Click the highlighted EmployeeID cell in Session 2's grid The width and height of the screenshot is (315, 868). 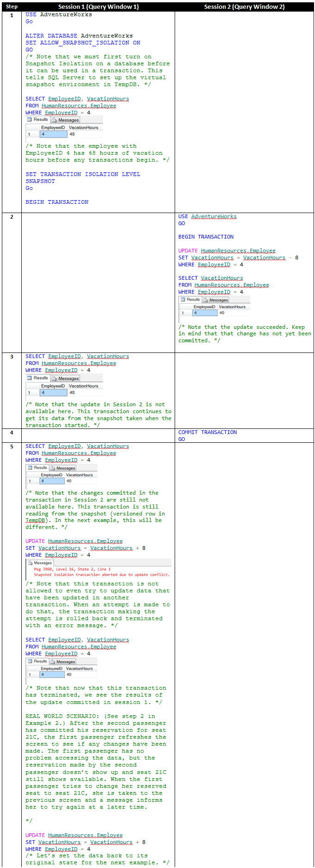coord(205,313)
